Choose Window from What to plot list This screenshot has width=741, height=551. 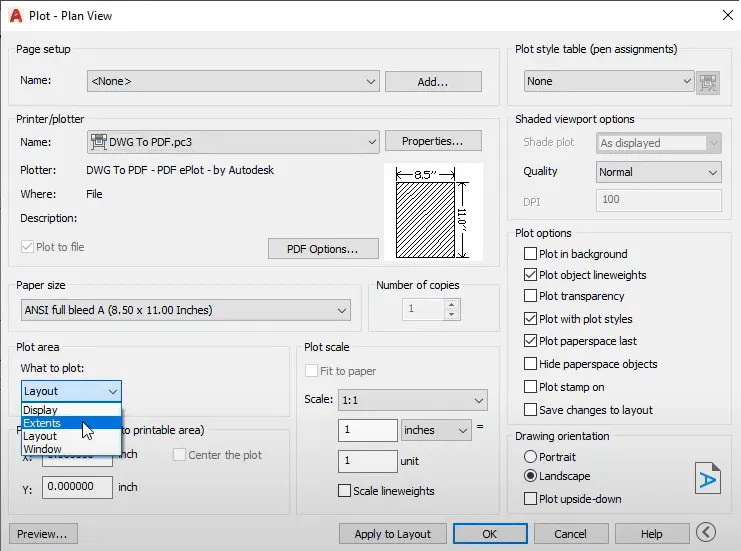[71, 448]
